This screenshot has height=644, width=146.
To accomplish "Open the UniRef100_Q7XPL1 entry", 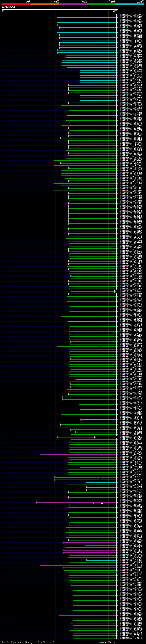I will (131, 364).
